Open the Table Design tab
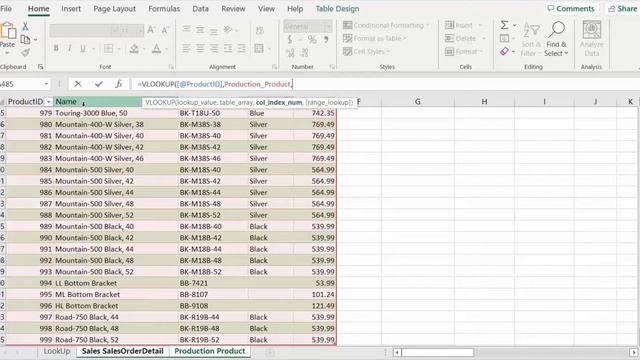640x360 pixels. pos(337,9)
